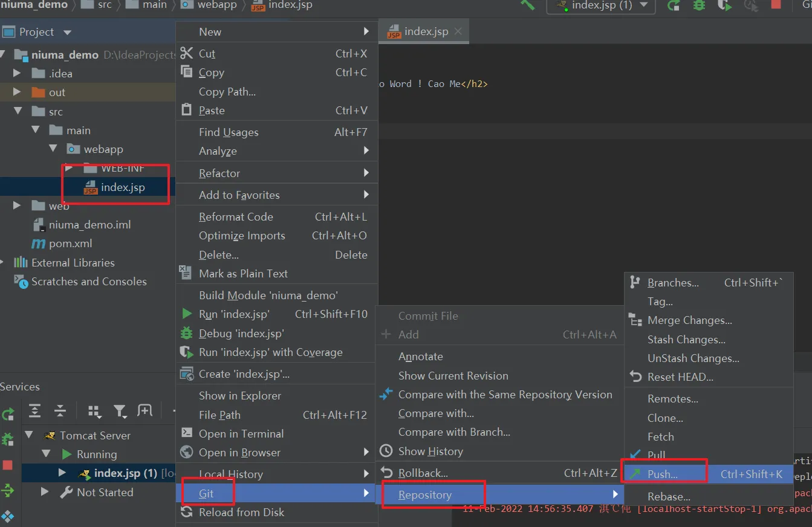
Task: Open the Repository submenu
Action: [500, 494]
